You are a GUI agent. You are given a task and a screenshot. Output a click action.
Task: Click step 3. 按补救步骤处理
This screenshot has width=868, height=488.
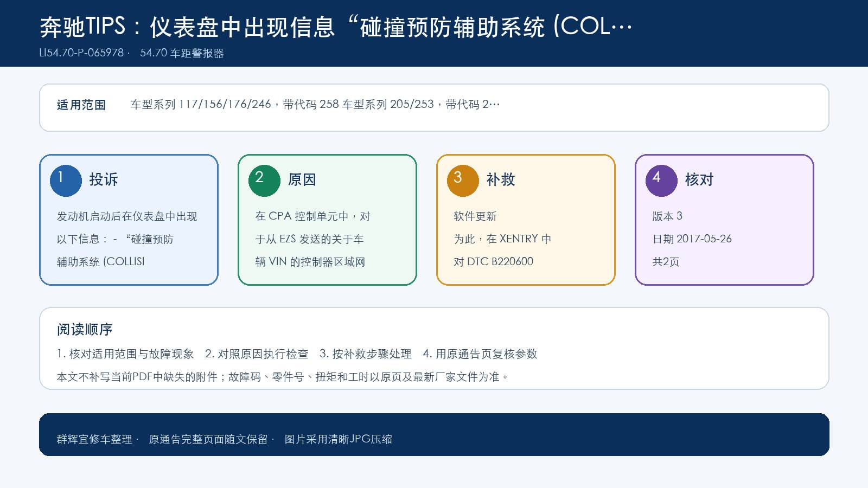366,354
